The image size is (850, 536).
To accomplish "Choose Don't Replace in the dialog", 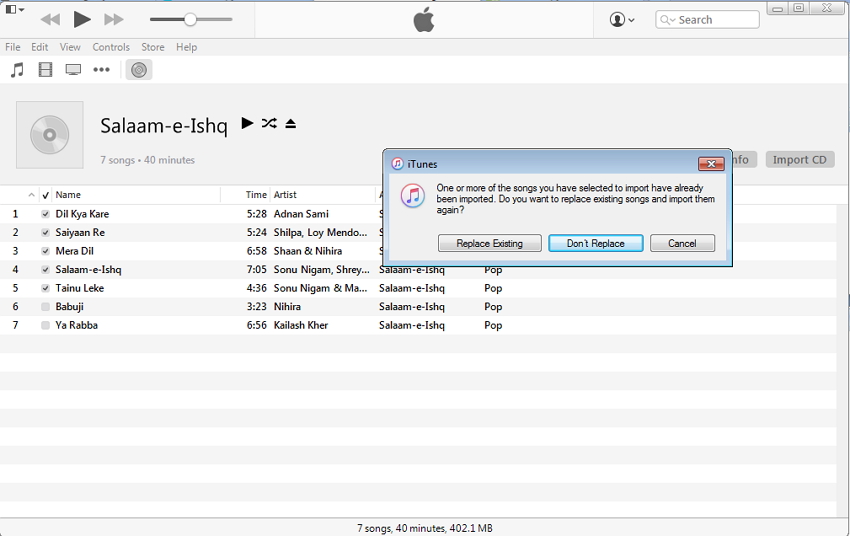I will coord(595,243).
